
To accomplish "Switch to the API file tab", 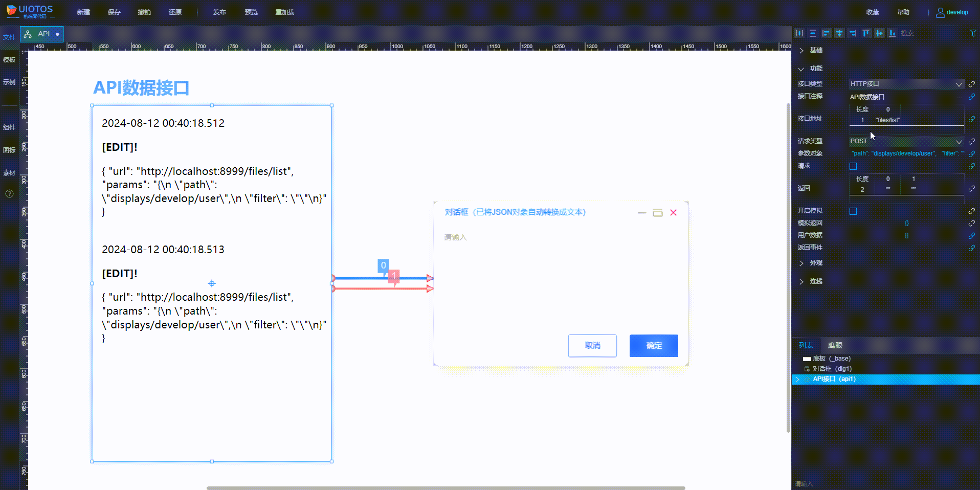I will pyautogui.click(x=42, y=34).
